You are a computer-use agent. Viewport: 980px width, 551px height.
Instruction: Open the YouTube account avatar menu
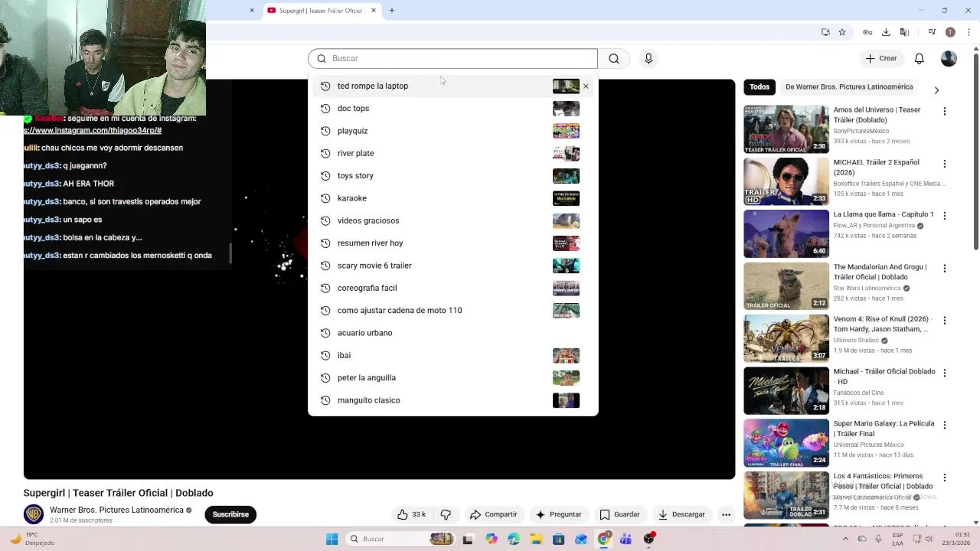(949, 59)
